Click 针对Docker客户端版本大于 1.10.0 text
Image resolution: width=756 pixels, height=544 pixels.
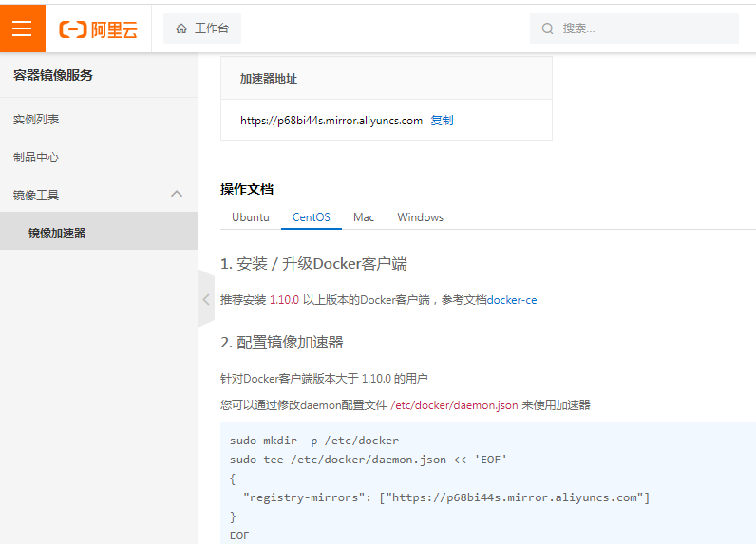324,378
